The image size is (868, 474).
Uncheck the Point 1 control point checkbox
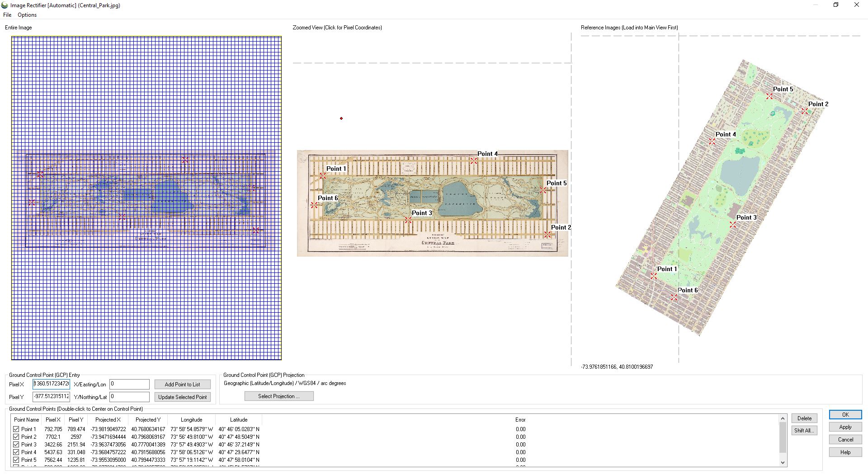tap(16, 429)
